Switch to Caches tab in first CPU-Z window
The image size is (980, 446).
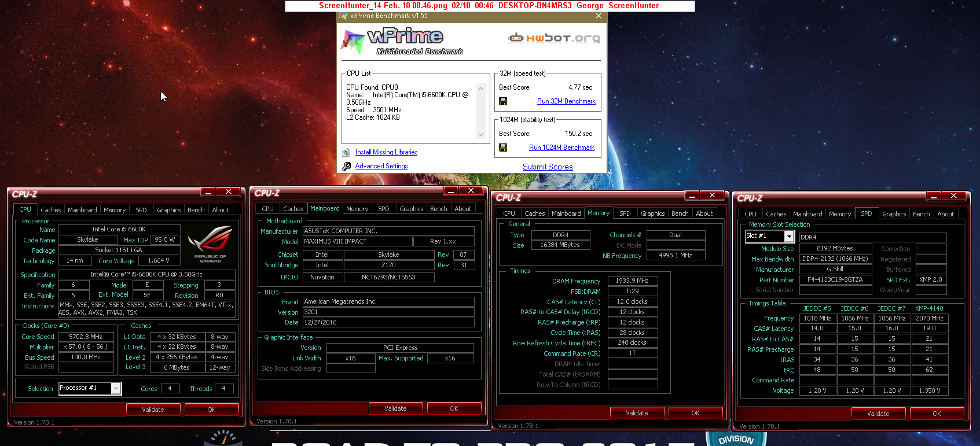coord(51,210)
